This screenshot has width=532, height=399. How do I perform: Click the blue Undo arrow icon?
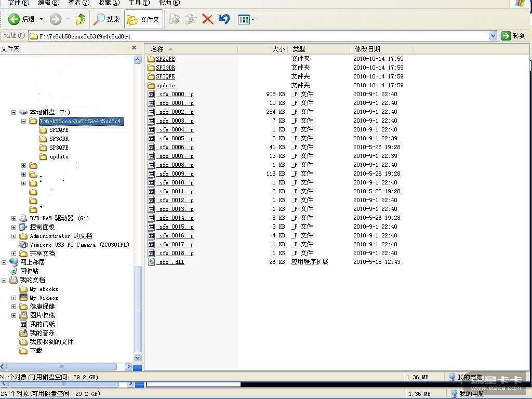pyautogui.click(x=224, y=19)
